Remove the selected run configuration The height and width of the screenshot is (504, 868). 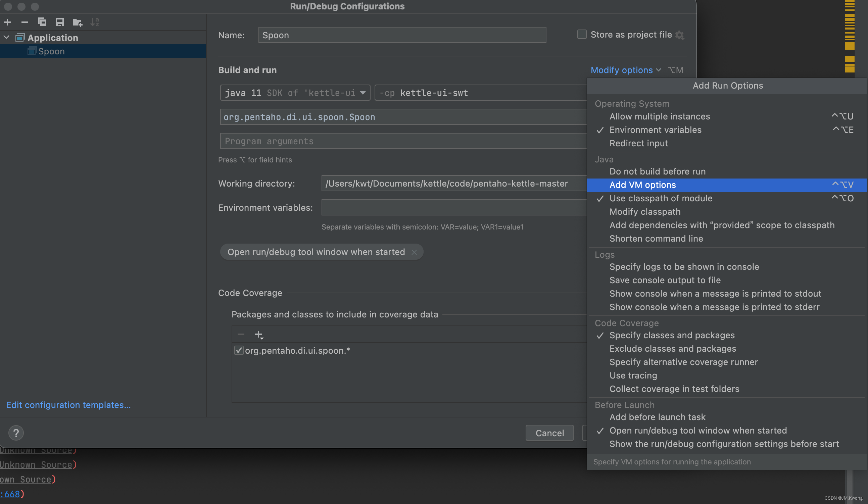coord(25,22)
